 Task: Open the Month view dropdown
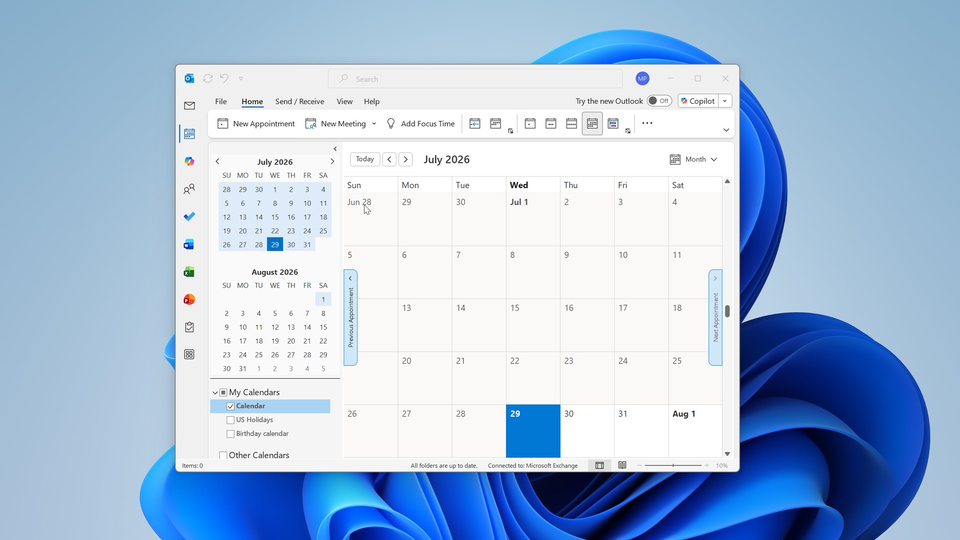694,159
